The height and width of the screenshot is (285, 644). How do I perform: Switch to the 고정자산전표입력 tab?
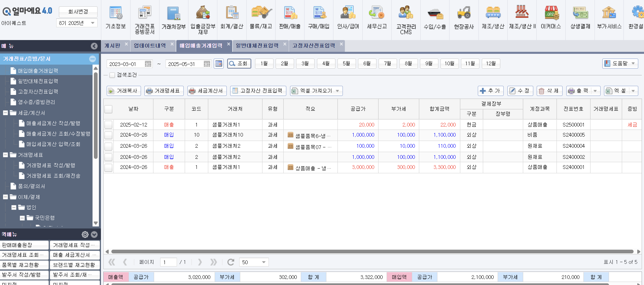[314, 46]
